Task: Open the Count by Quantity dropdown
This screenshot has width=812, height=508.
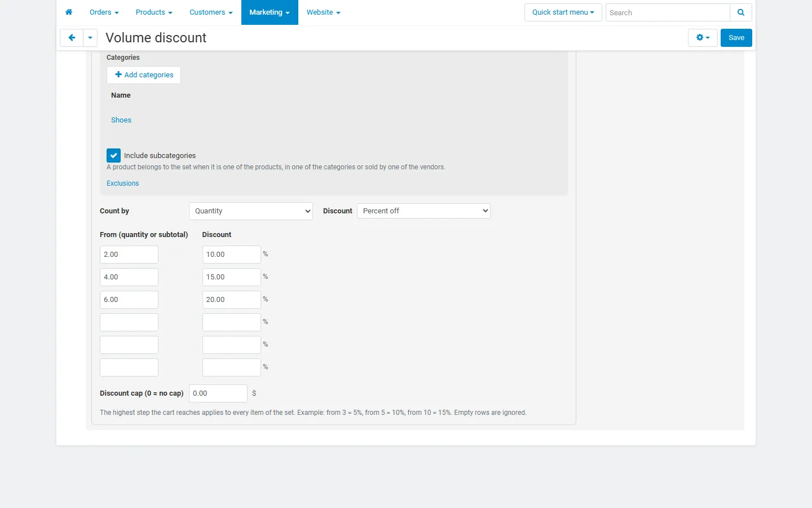Action: click(251, 211)
